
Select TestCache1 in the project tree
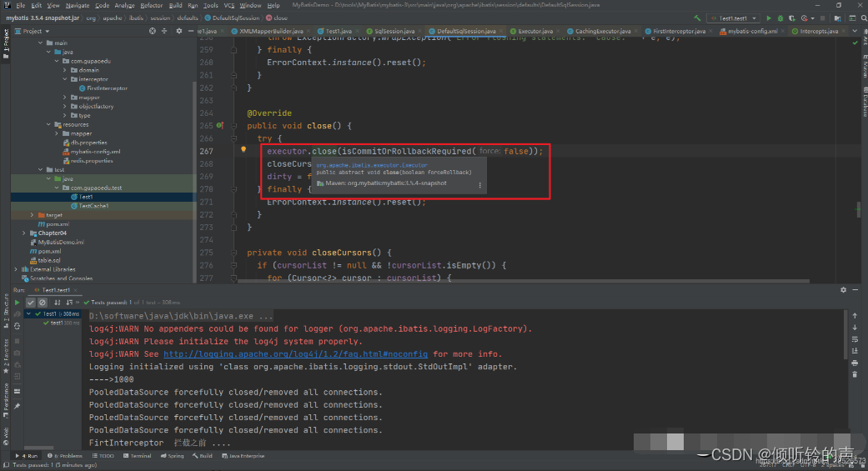[90, 206]
